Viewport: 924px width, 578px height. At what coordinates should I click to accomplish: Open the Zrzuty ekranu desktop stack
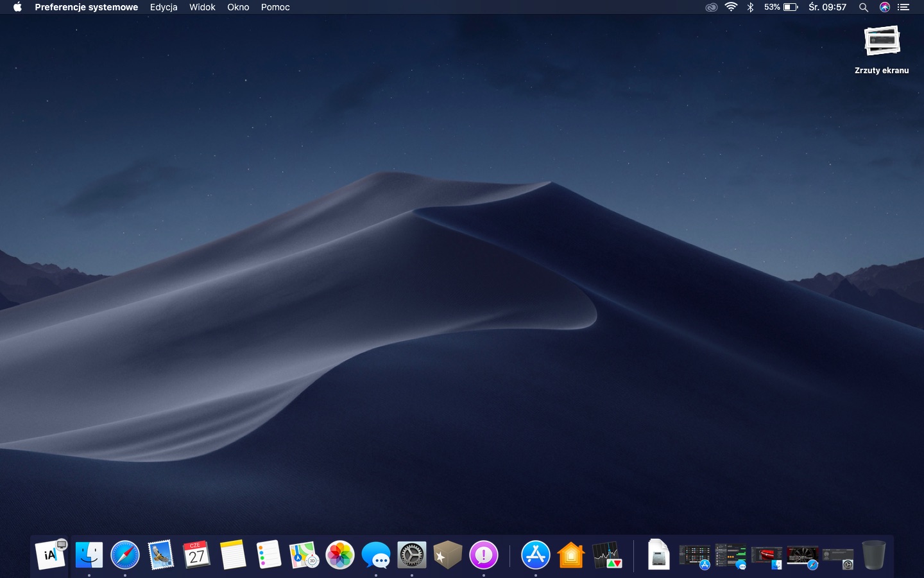[x=882, y=41]
